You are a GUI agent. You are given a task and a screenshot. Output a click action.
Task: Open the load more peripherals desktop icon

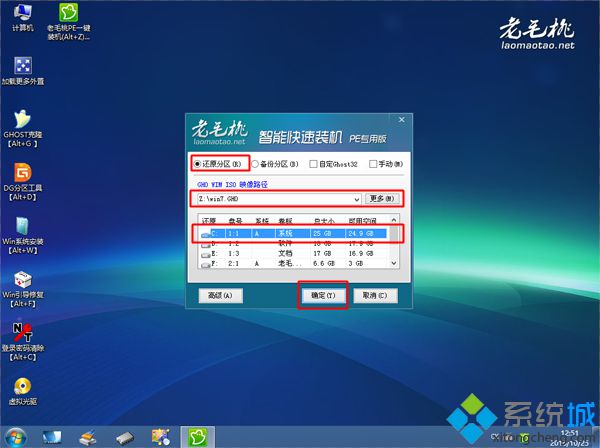[23, 71]
